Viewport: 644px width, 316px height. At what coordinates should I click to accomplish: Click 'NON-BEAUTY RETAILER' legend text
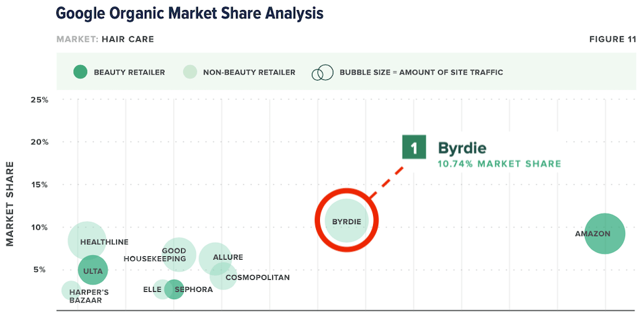click(x=250, y=72)
